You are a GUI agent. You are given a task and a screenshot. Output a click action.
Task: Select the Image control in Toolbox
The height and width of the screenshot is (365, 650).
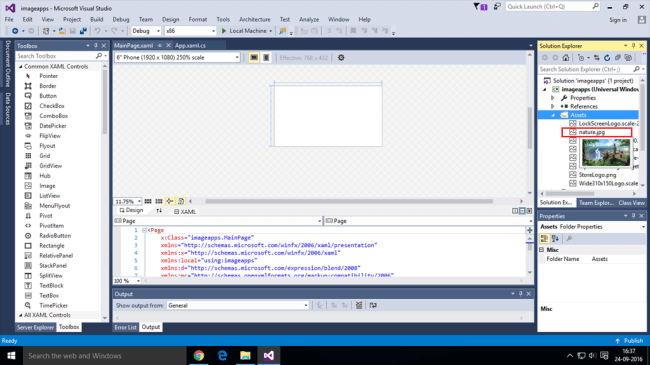pyautogui.click(x=47, y=186)
